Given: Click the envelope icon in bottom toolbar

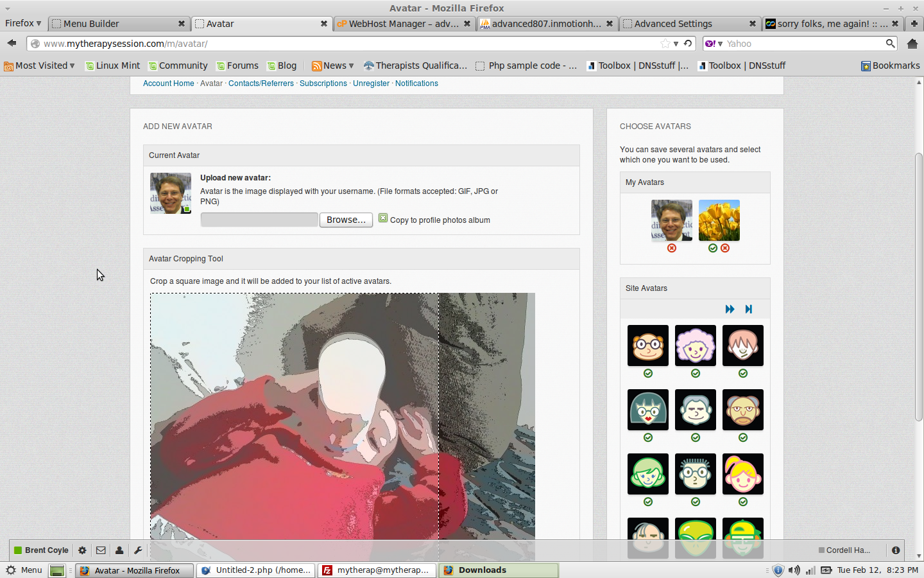Looking at the screenshot, I should pos(101,550).
